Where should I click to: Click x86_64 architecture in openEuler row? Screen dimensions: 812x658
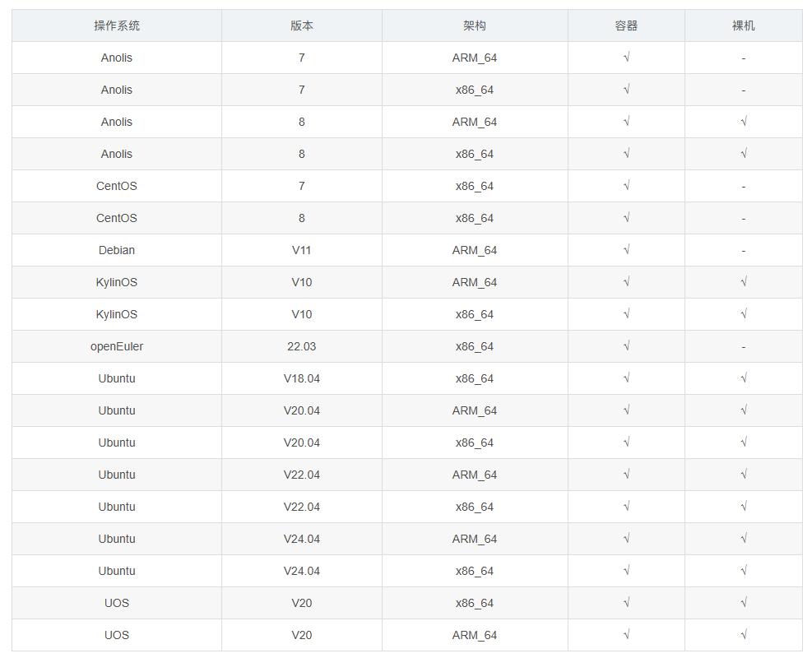475,347
